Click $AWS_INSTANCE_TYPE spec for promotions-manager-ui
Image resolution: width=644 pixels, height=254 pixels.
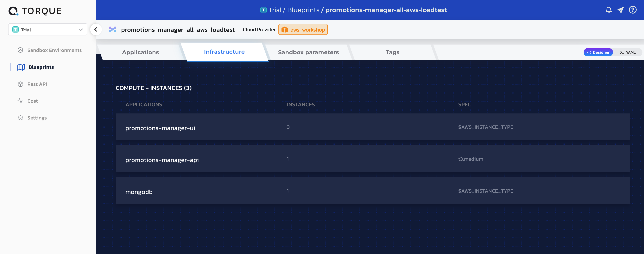click(485, 127)
